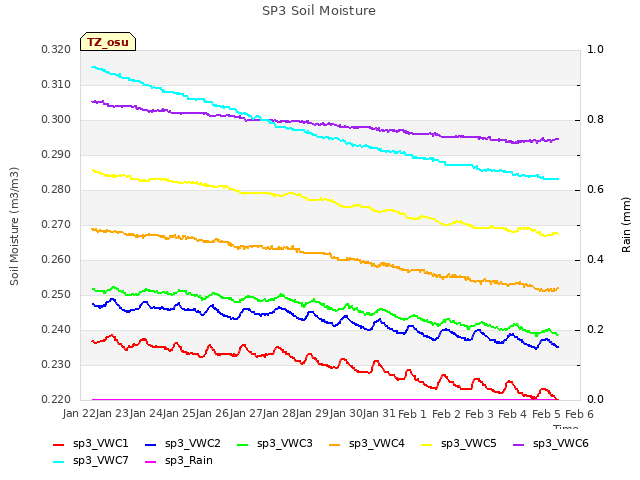Screen dimensions: 640x480
Task: Click the 0.6 rain axis tick value
Action: pyautogui.click(x=595, y=189)
